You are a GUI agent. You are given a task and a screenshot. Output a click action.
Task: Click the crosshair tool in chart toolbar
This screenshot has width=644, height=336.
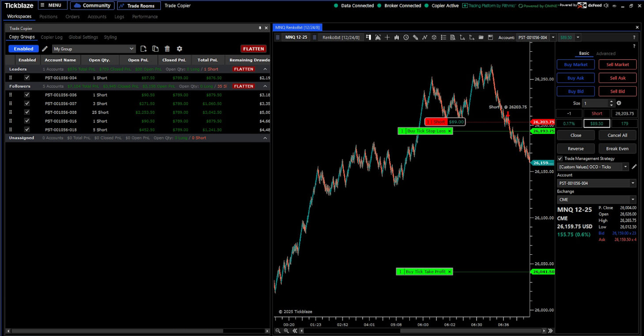(x=387, y=38)
